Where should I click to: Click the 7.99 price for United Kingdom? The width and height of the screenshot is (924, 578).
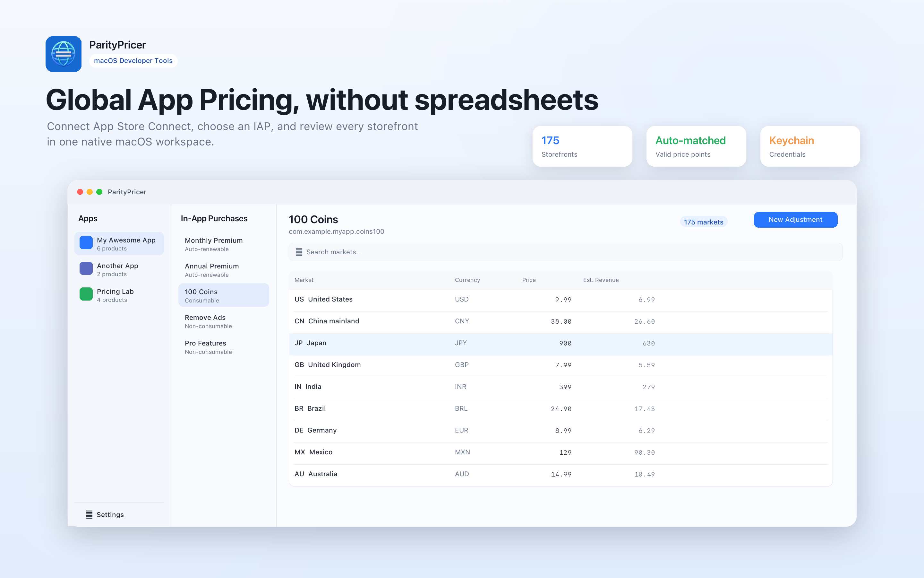[563, 365]
